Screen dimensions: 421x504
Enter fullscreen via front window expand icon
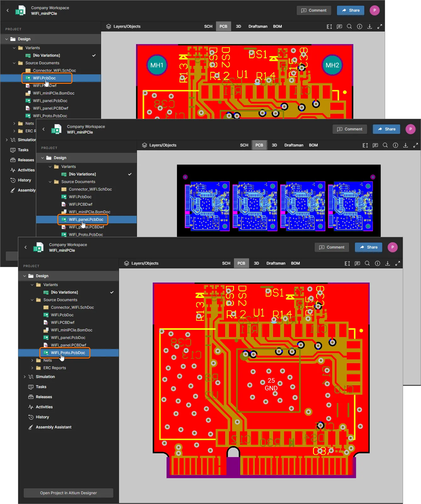pos(398,263)
